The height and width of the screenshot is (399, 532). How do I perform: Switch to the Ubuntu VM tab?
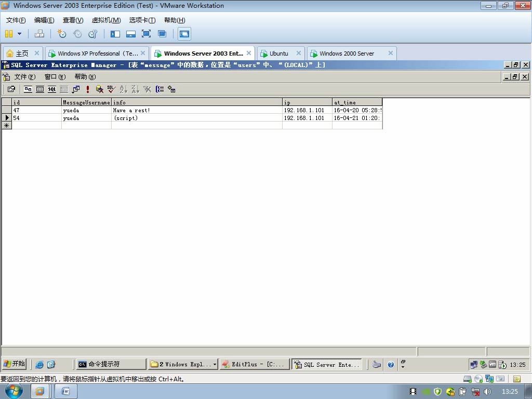click(279, 54)
